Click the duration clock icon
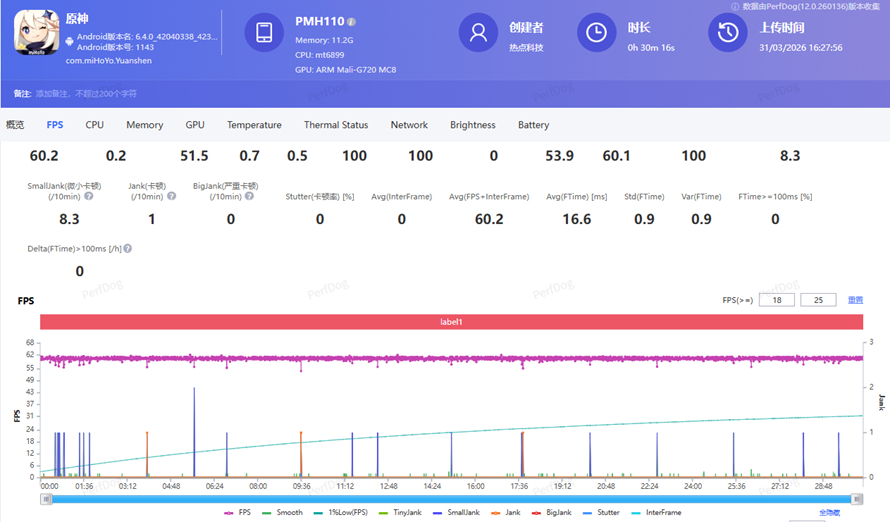This screenshot has width=890, height=522. (596, 33)
